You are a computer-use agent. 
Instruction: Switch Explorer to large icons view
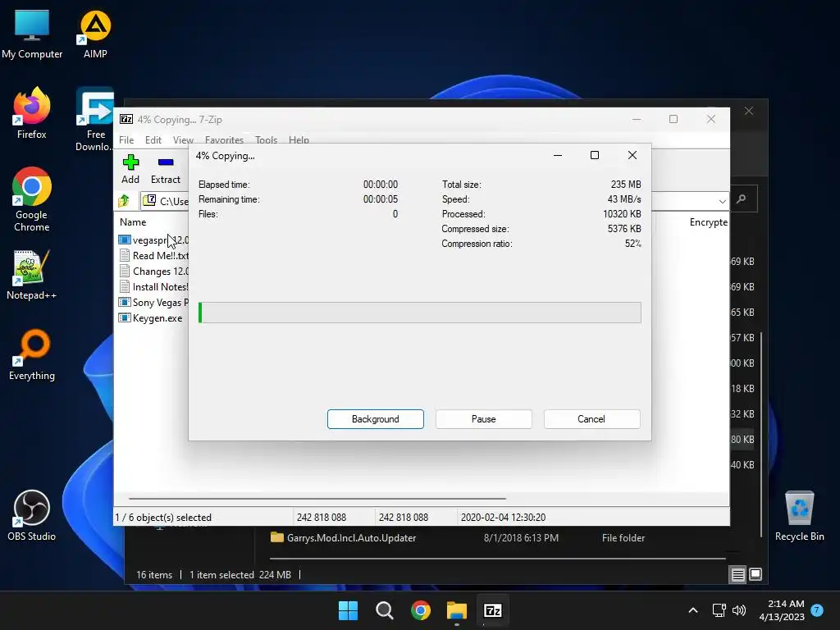[756, 575]
